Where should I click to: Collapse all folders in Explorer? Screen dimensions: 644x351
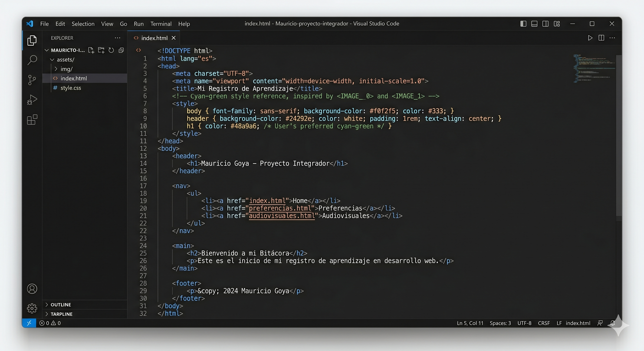click(x=121, y=50)
